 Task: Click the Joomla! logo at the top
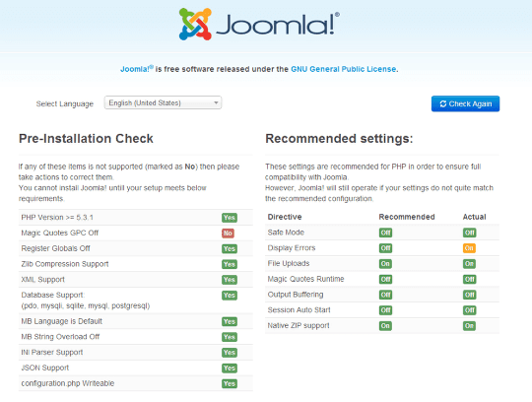tap(259, 24)
